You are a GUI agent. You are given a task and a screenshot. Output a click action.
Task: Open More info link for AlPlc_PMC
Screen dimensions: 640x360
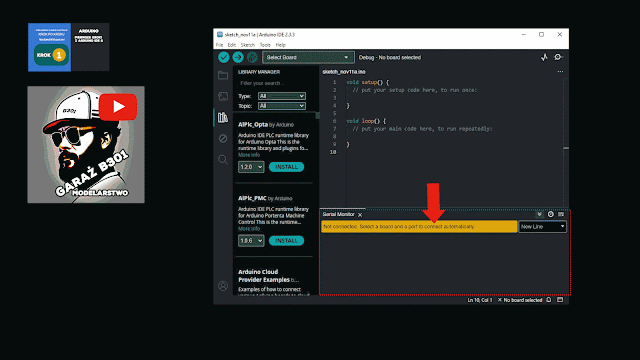click(249, 229)
